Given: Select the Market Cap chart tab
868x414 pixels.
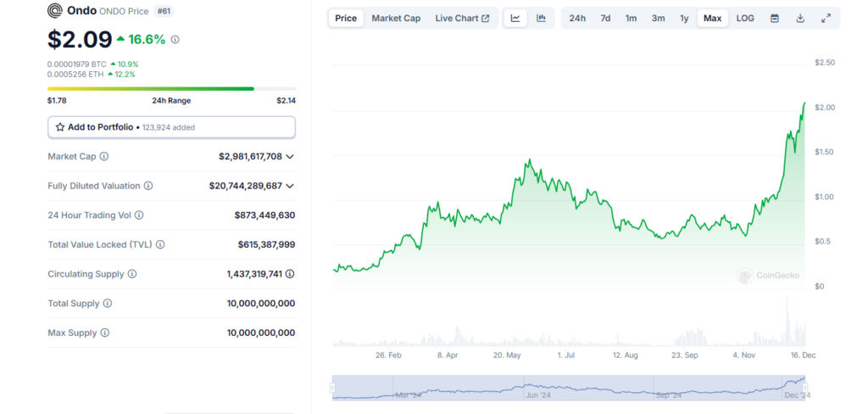Looking at the screenshot, I should click(396, 19).
